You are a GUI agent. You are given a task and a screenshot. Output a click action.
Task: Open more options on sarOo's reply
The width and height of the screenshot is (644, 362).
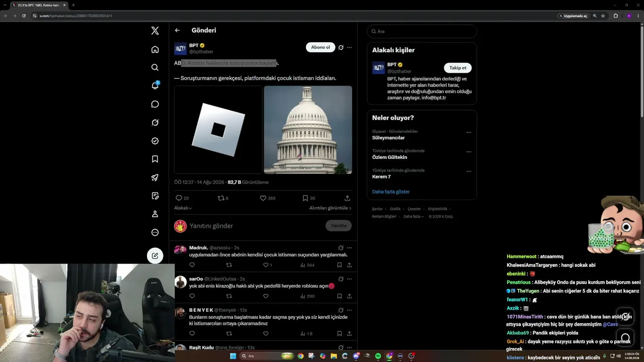click(x=349, y=279)
